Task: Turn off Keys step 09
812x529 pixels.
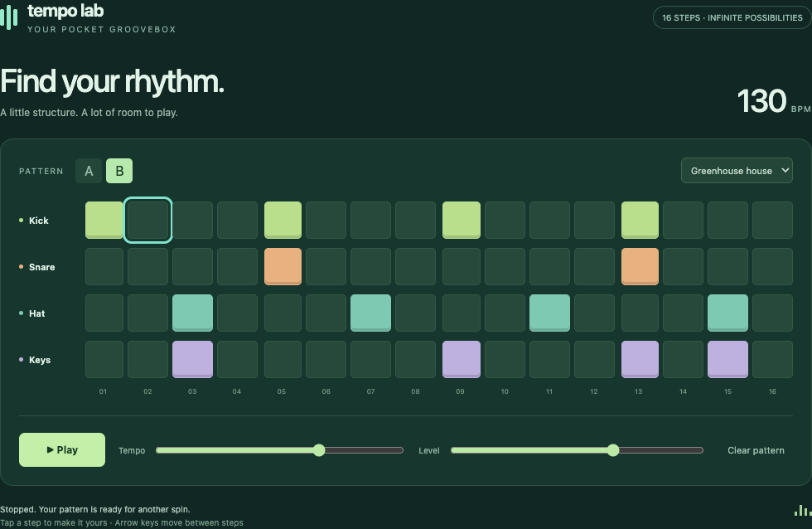Action: click(462, 360)
